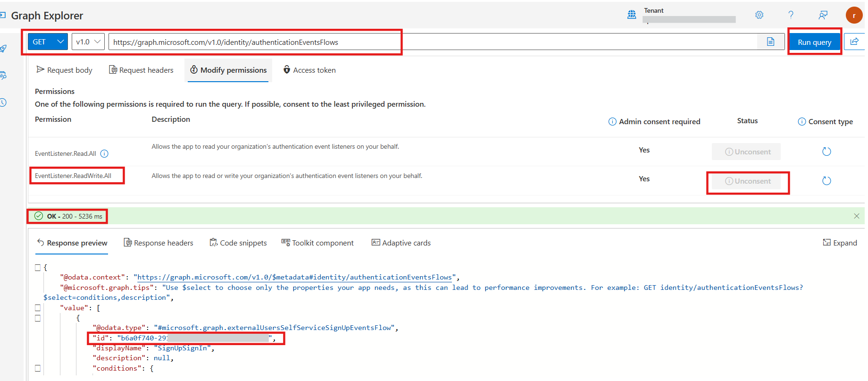This screenshot has height=381, width=868.
Task: Open the resources sidebar icon
Action: click(x=3, y=75)
